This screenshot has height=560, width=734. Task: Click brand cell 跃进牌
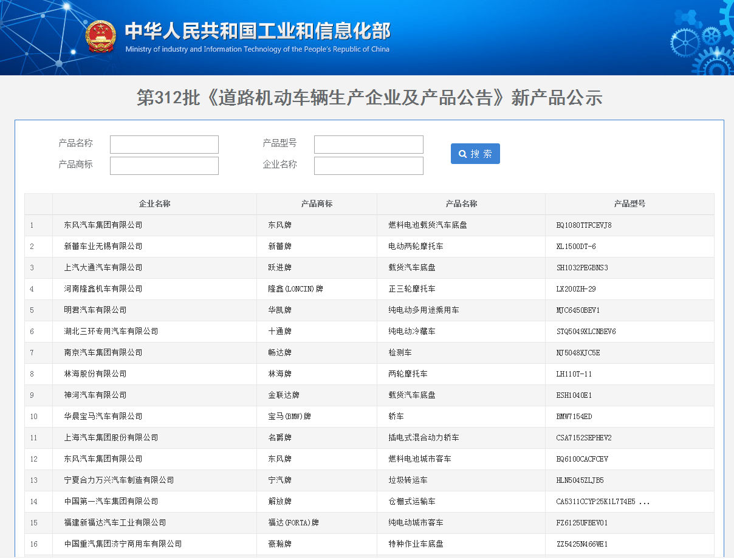point(280,268)
